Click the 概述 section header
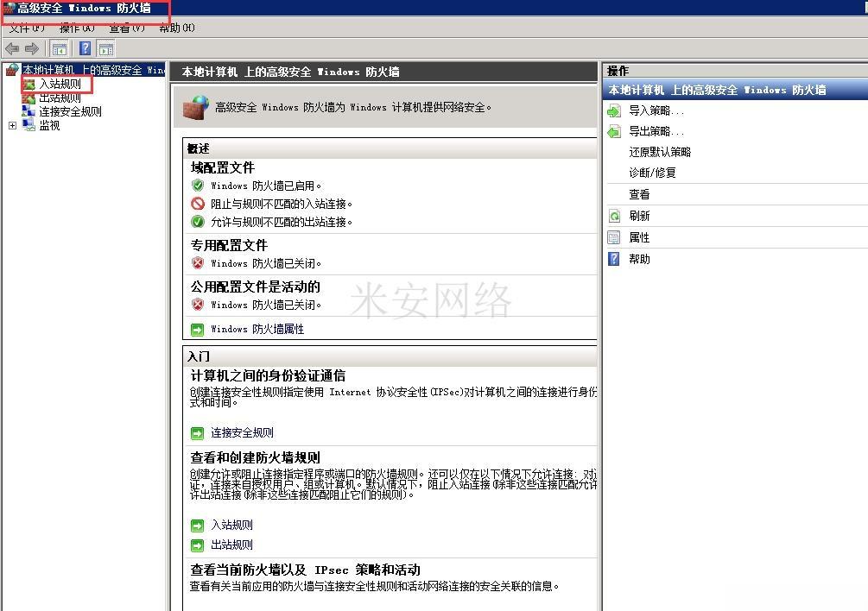Screen dimensions: 868x611 198,148
